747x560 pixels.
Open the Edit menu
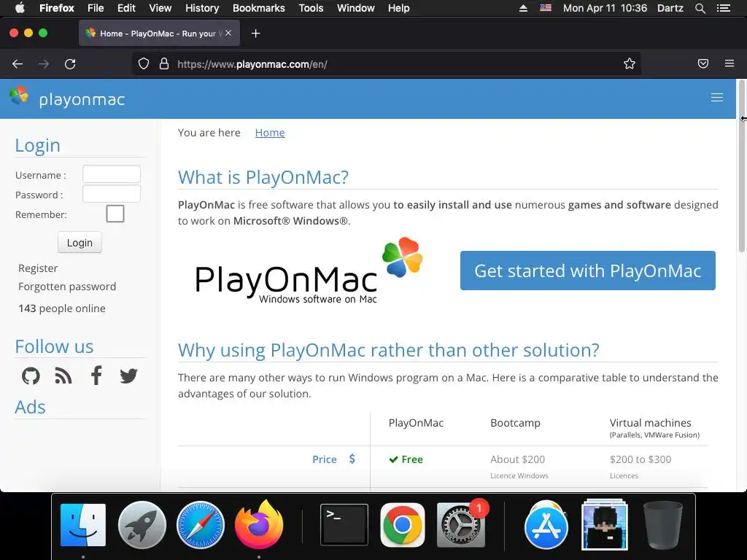coord(126,8)
